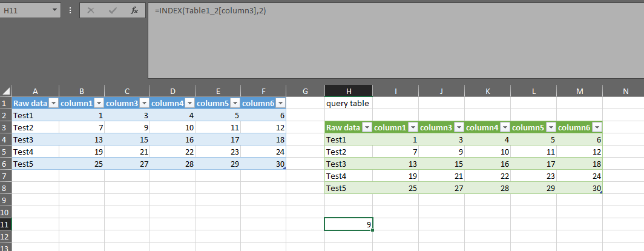Click the formula bar options dots icon

[x=70, y=11]
